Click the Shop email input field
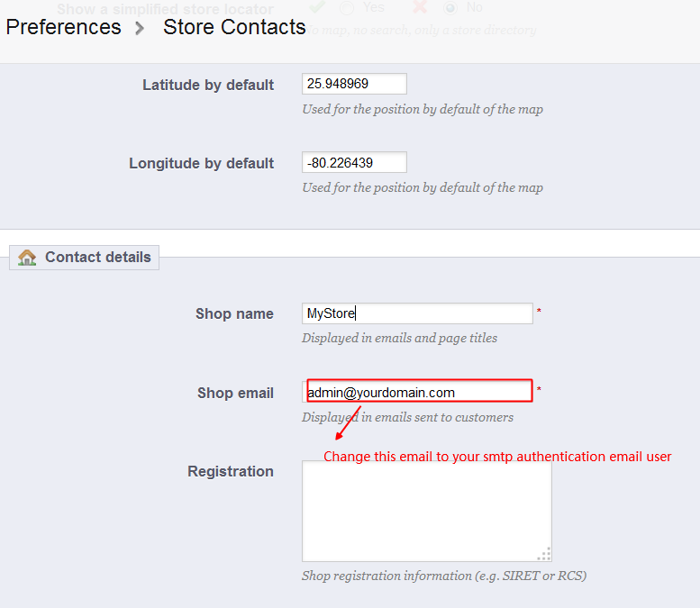 click(418, 392)
